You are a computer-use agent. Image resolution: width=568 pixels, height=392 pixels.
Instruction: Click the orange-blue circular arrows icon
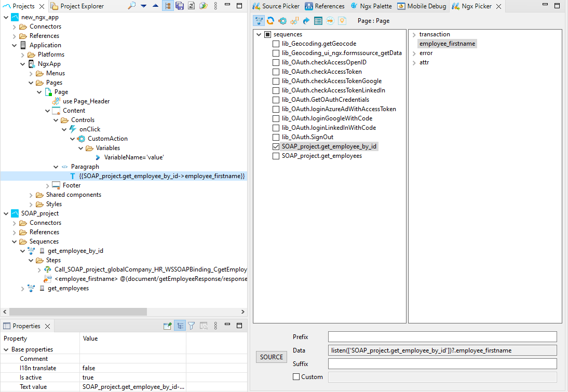point(271,21)
